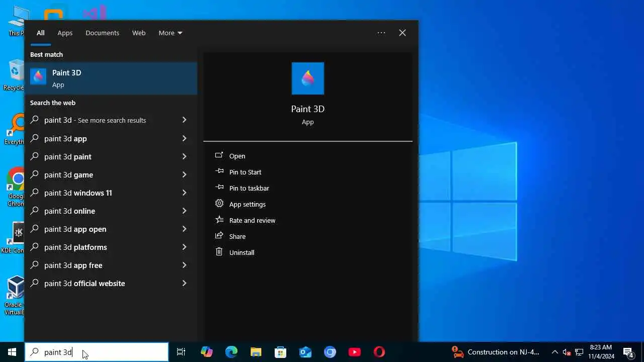This screenshot has width=644, height=362.
Task: Launch Copilot from taskbar
Action: click(207, 352)
